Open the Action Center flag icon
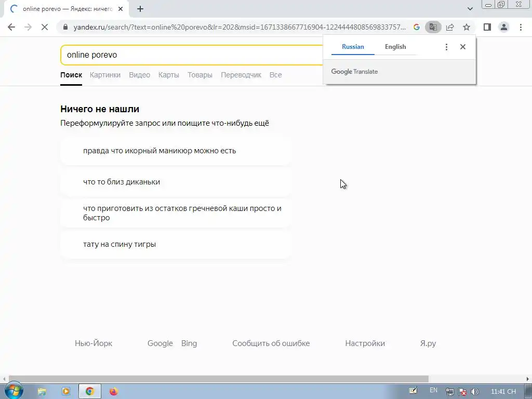 (462, 392)
